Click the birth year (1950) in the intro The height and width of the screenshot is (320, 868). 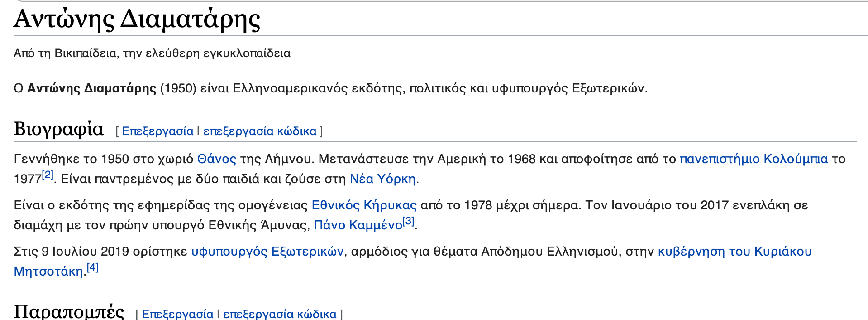click(x=178, y=88)
